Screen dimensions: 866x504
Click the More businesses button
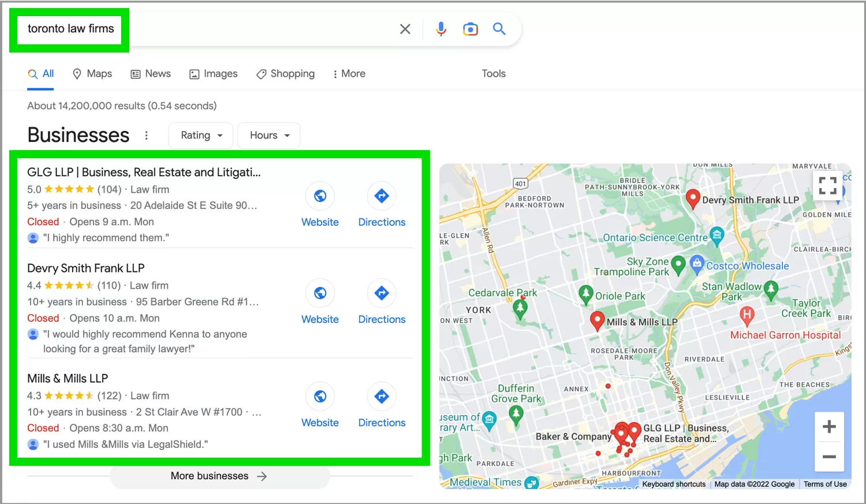(219, 476)
